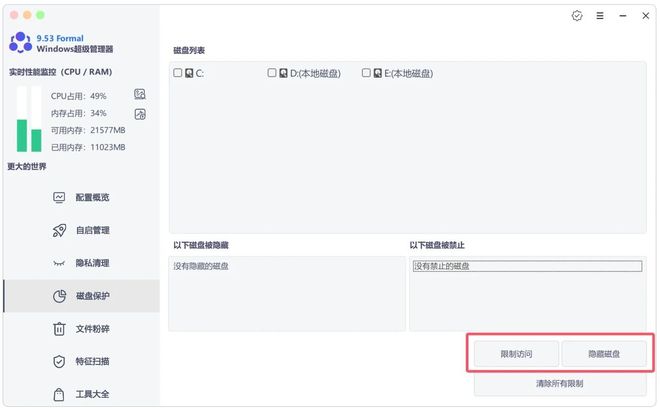Click the green memory usage bar
The image size is (660, 410).
(x=37, y=141)
